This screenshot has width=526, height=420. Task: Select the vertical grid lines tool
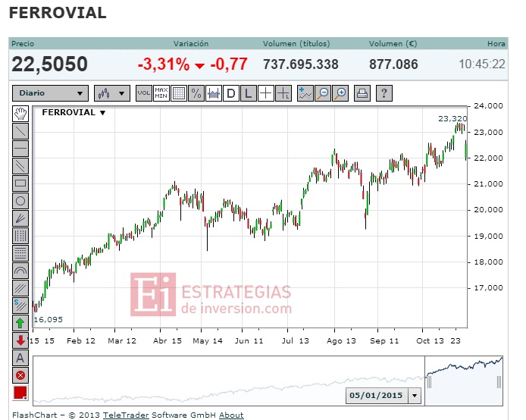[20, 236]
